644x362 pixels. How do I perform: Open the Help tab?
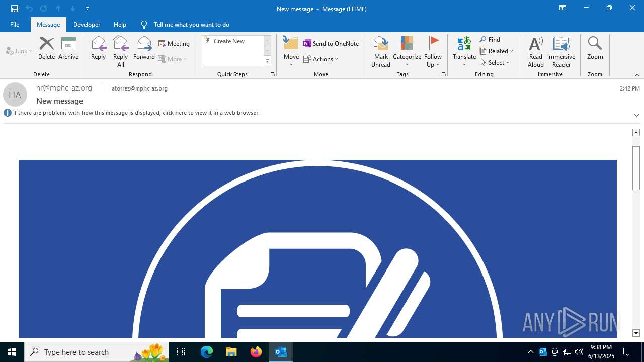[x=120, y=24]
